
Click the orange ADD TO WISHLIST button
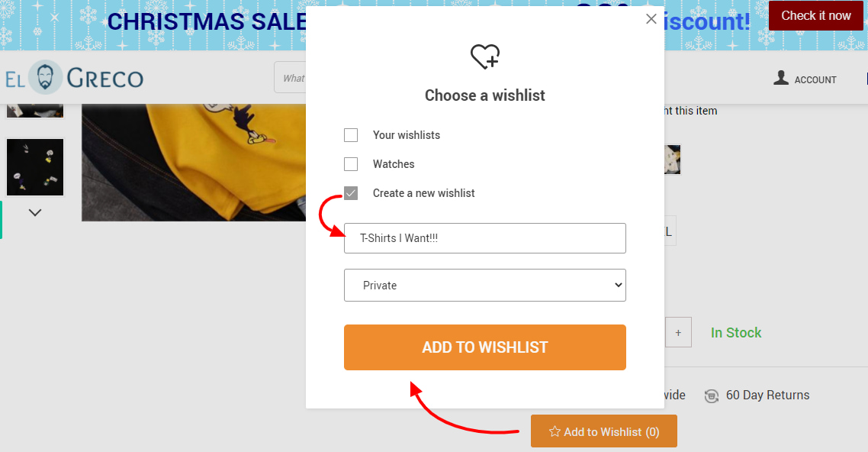pyautogui.click(x=484, y=347)
